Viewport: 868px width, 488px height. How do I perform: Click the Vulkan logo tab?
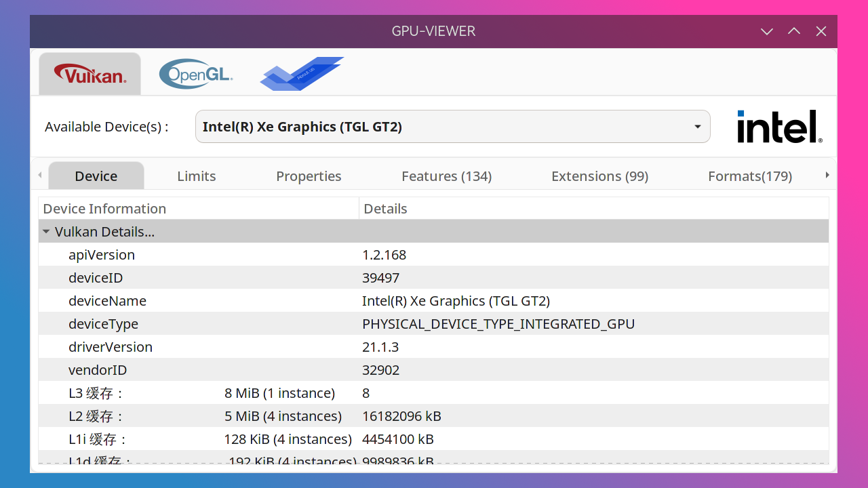[x=89, y=73]
